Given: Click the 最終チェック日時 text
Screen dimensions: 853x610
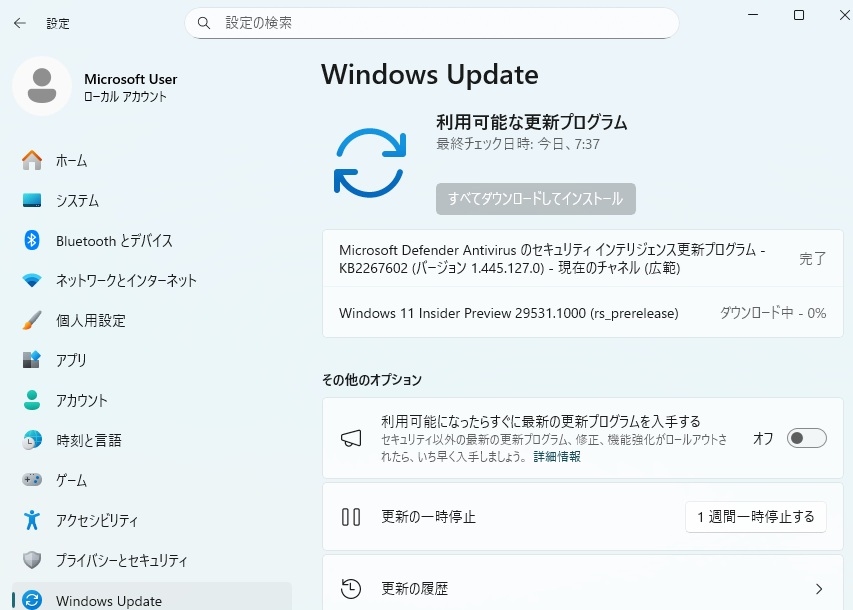Looking at the screenshot, I should [x=518, y=144].
